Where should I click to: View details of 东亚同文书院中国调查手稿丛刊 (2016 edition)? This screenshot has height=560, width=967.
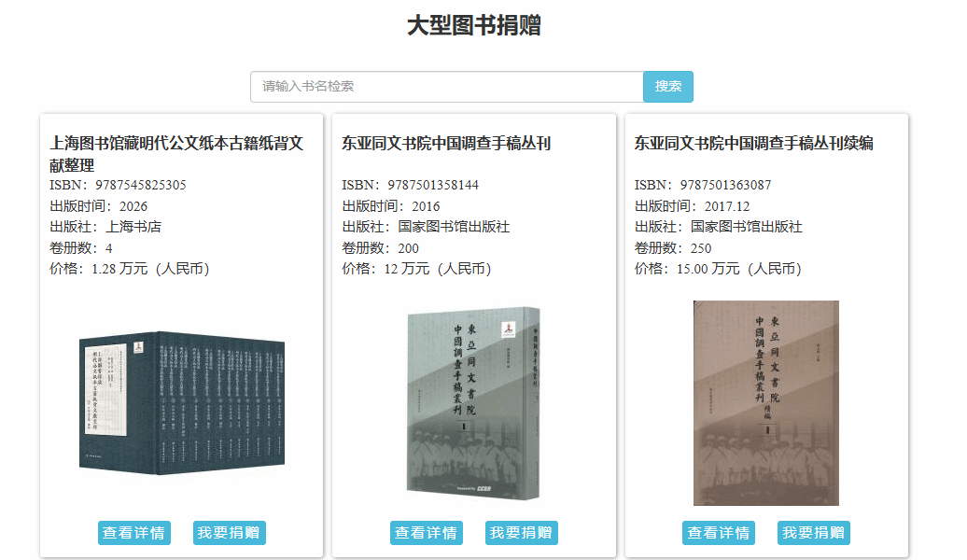[426, 533]
